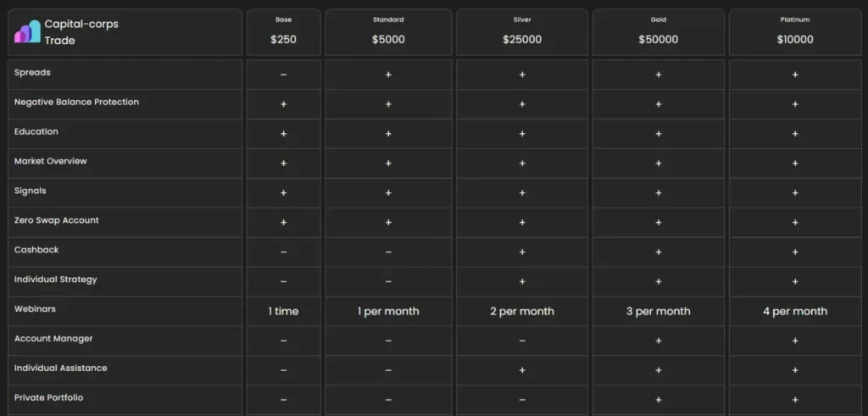Click the plus icon for Spreads under Standard

coord(388,75)
